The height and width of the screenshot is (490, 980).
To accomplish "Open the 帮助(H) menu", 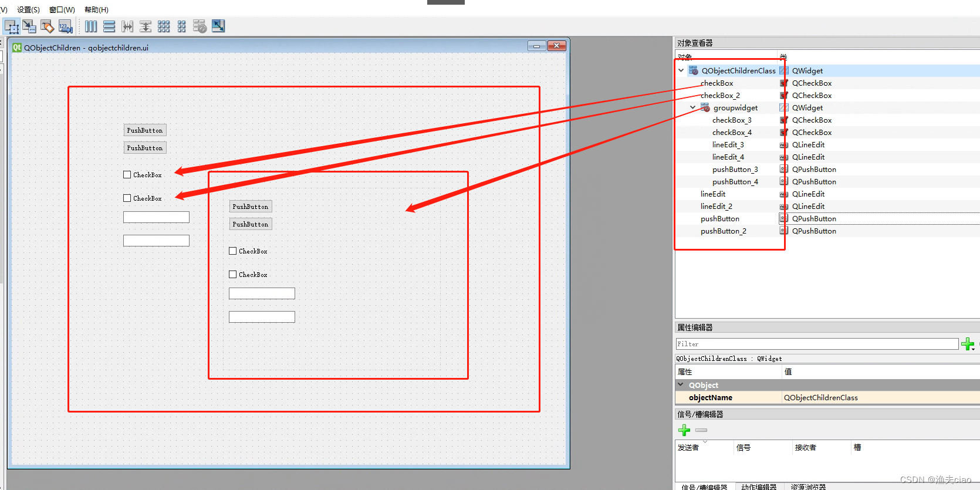I will 96,9.
